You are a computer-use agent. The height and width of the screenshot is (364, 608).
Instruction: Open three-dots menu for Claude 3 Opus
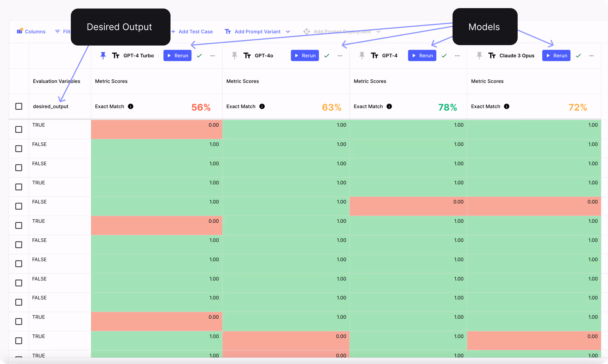tap(591, 56)
